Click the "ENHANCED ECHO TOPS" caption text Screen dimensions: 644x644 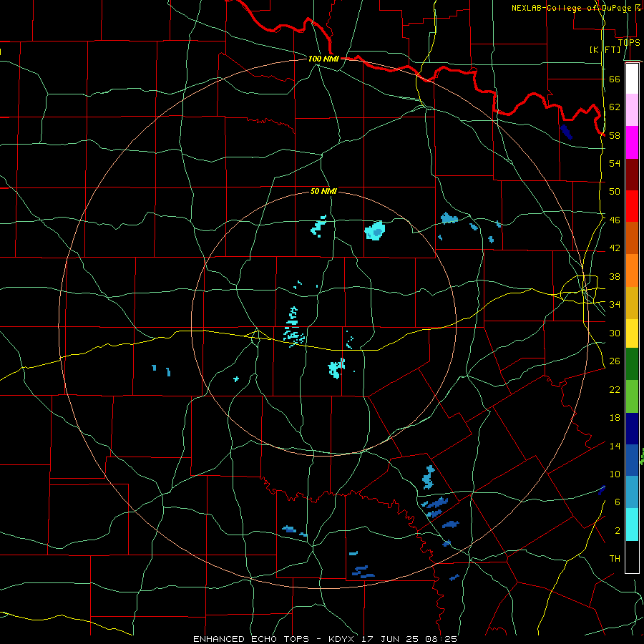(x=251, y=639)
